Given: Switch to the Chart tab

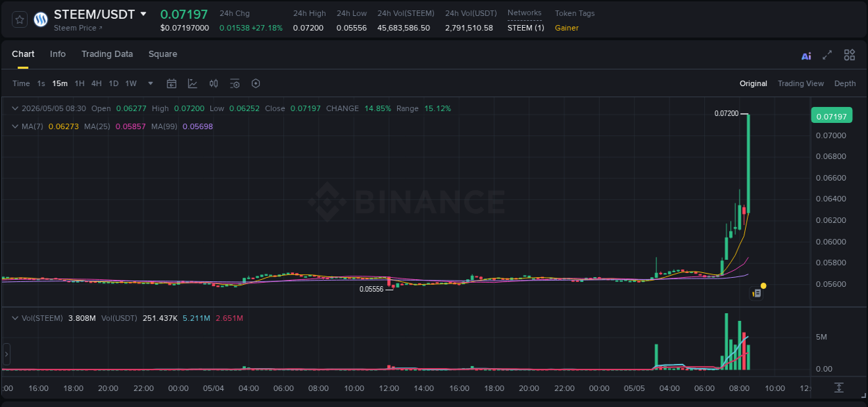Looking at the screenshot, I should [x=23, y=54].
